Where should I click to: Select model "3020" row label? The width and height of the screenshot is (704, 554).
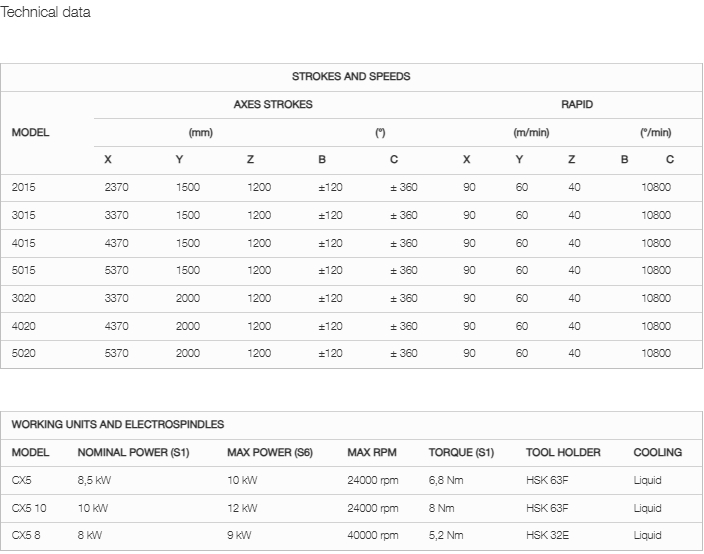click(x=23, y=298)
